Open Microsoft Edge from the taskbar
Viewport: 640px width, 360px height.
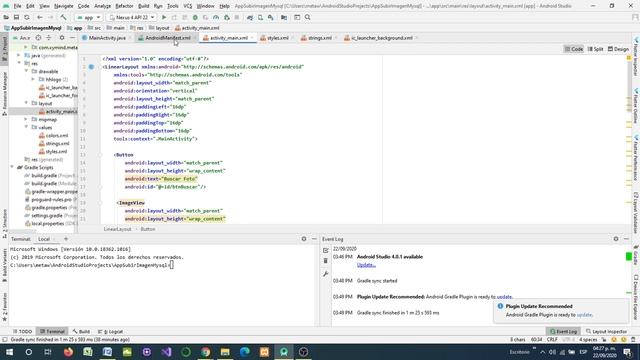(x=244, y=352)
